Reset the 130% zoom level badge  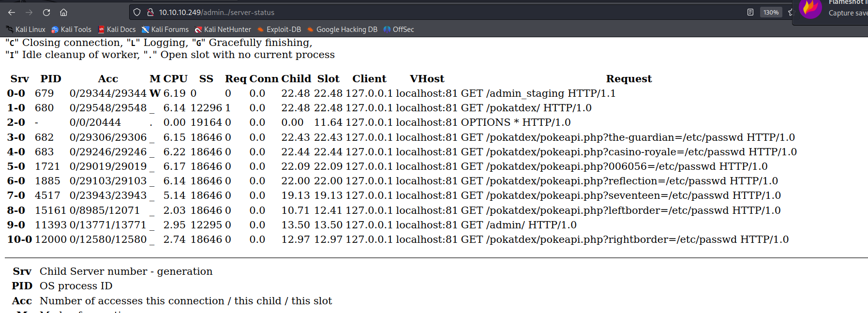tap(771, 13)
